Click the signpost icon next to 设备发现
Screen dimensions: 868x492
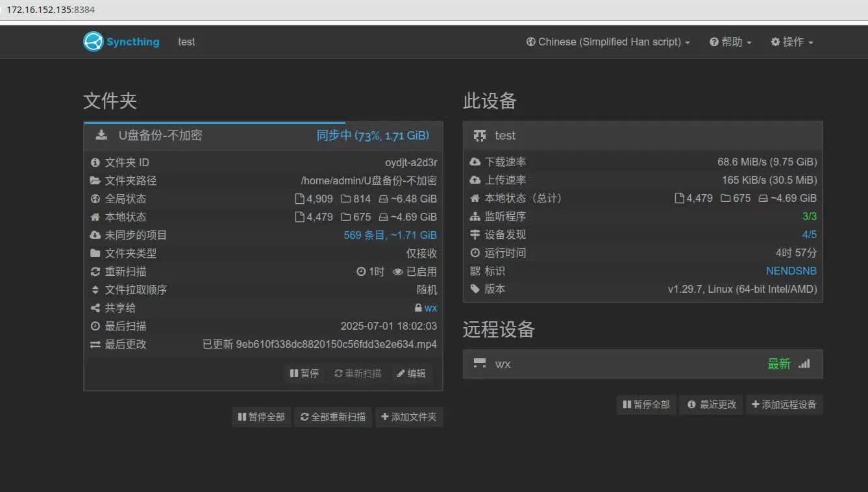[x=475, y=234]
